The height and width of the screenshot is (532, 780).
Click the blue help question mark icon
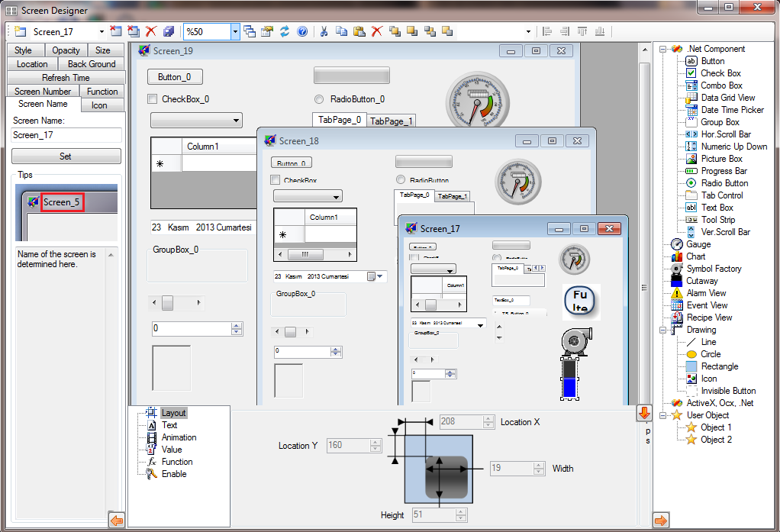[x=302, y=31]
